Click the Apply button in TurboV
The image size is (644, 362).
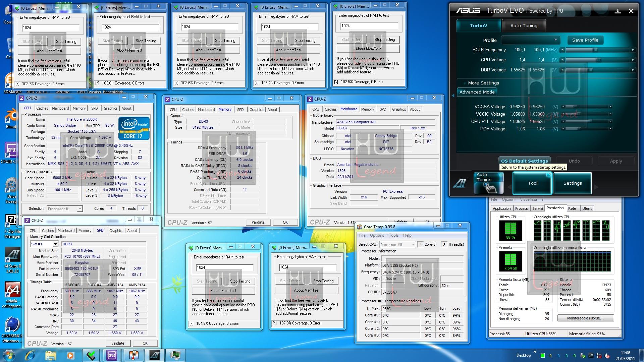point(615,161)
